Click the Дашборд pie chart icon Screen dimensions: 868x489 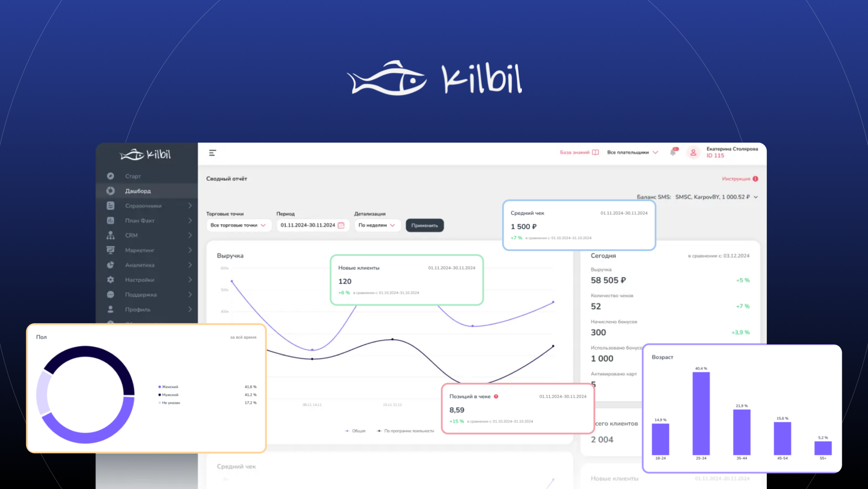[110, 191]
